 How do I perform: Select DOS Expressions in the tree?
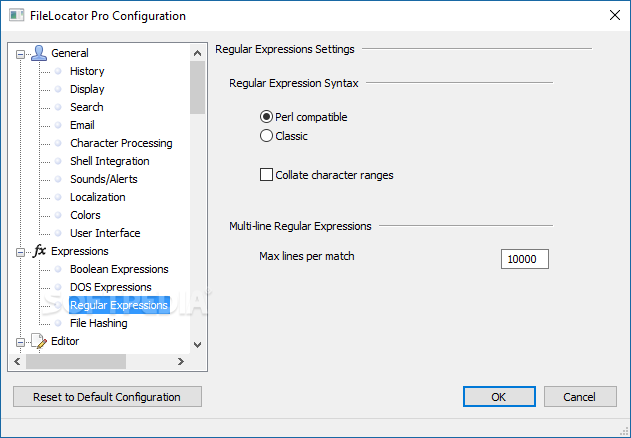[111, 287]
